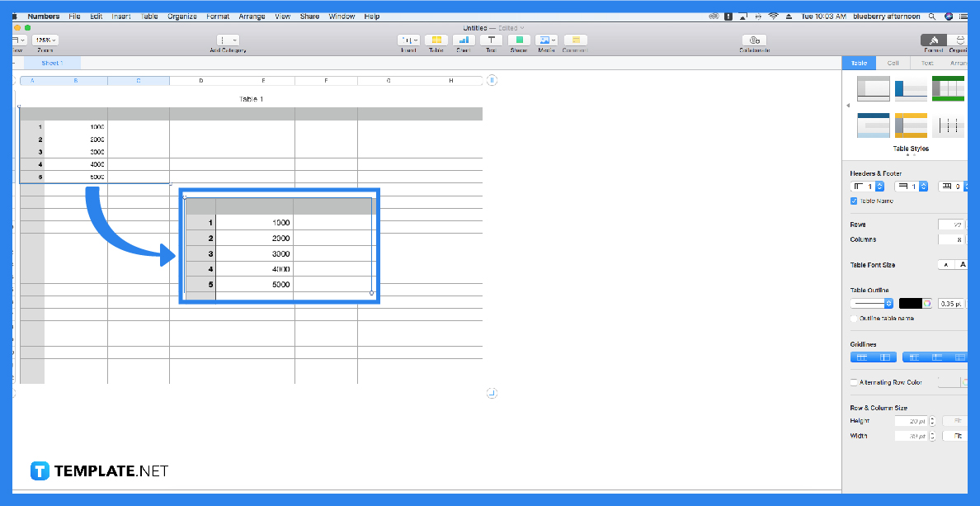
Task: Click inside the Rows input field
Action: tap(949, 224)
